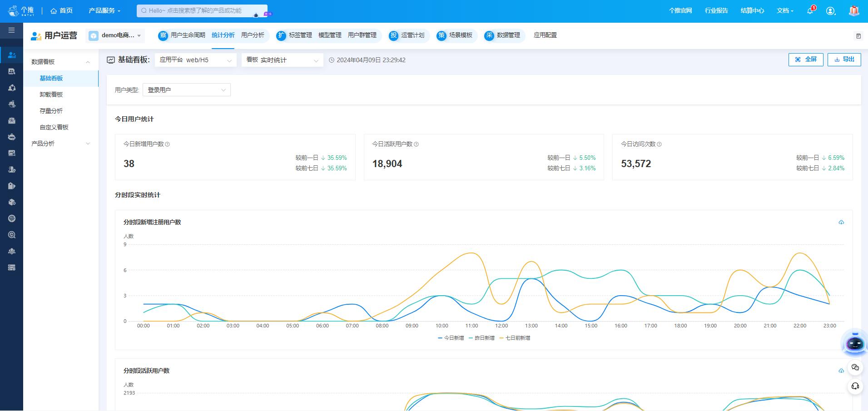Collapse the 数据看板 sidebar group

coord(61,62)
